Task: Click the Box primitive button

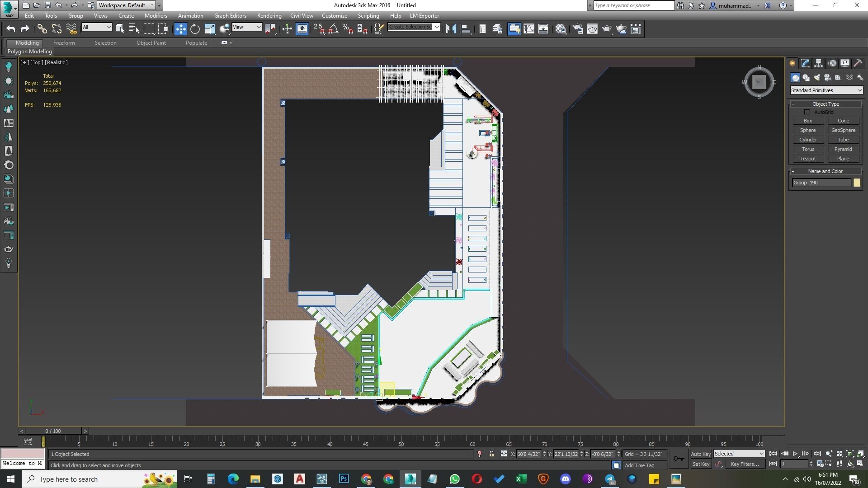Action: pos(808,121)
